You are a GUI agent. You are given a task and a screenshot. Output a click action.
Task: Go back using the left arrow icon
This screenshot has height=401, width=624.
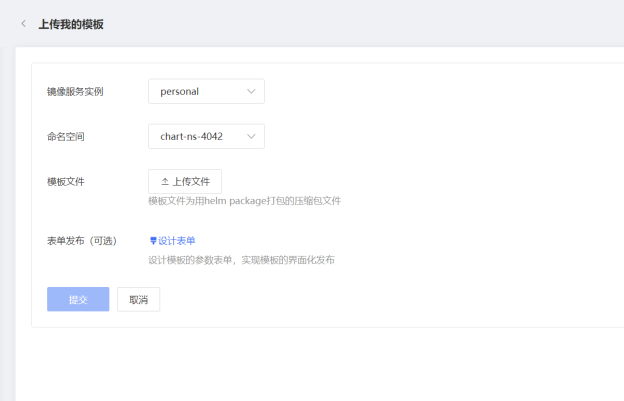click(23, 24)
